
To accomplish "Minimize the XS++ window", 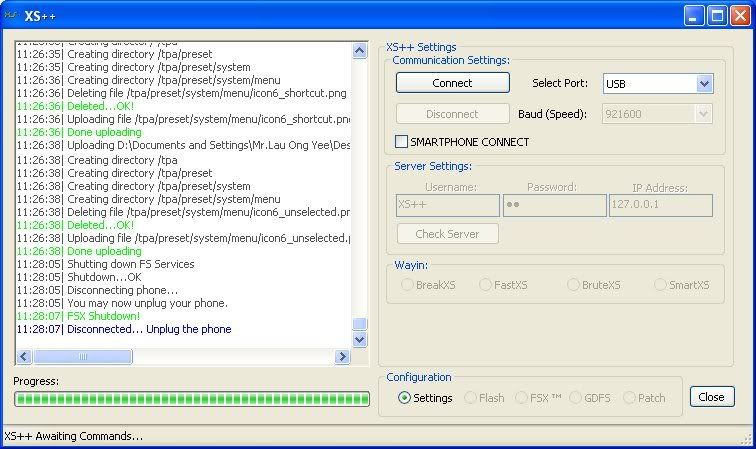I will (694, 15).
